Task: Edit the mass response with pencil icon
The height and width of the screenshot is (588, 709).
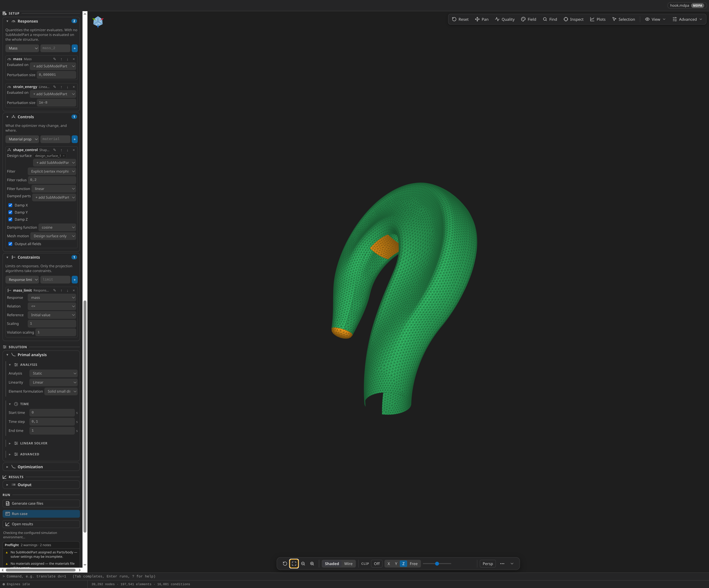Action: [x=54, y=59]
